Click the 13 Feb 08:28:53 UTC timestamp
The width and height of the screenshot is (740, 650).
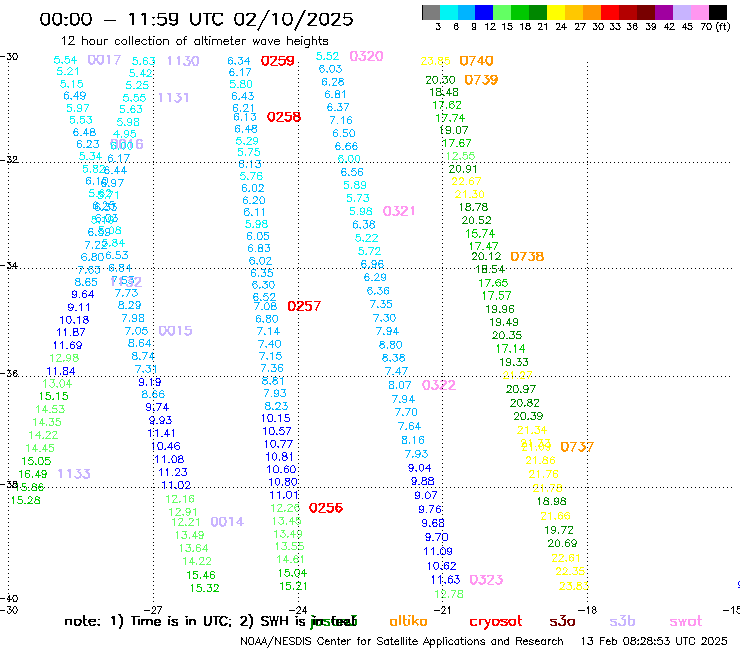click(654, 641)
